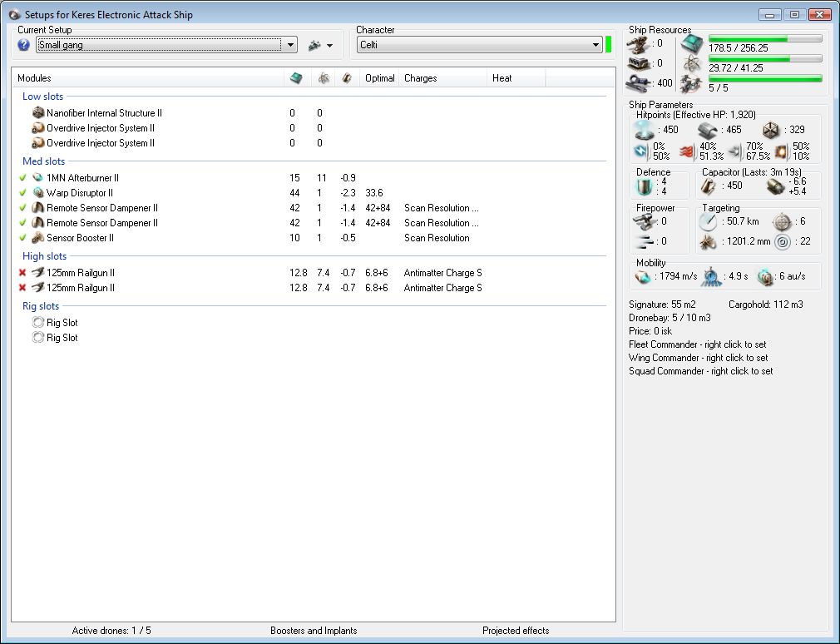840x644 pixels.
Task: Click the CPU chip icon in Ship Resources
Action: 692,44
